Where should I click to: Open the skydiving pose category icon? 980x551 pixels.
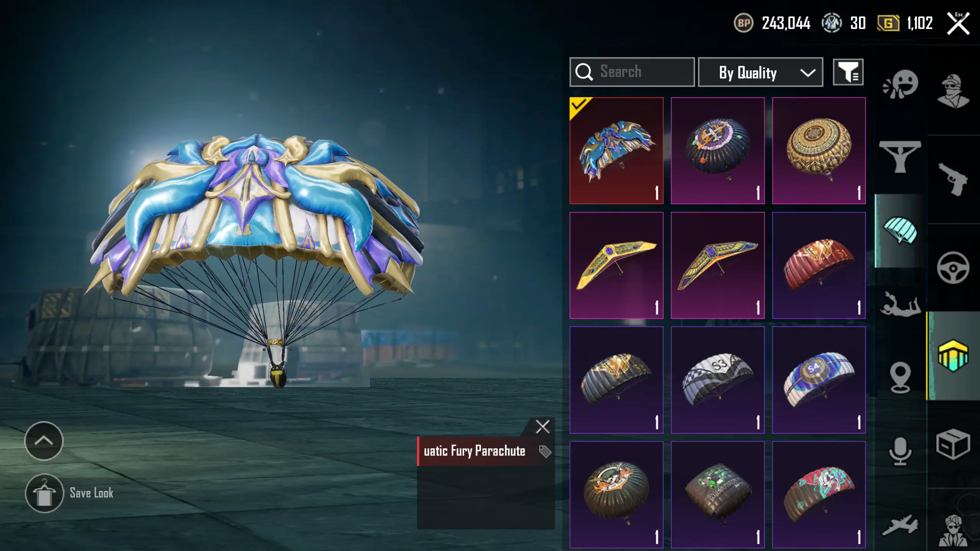(900, 304)
